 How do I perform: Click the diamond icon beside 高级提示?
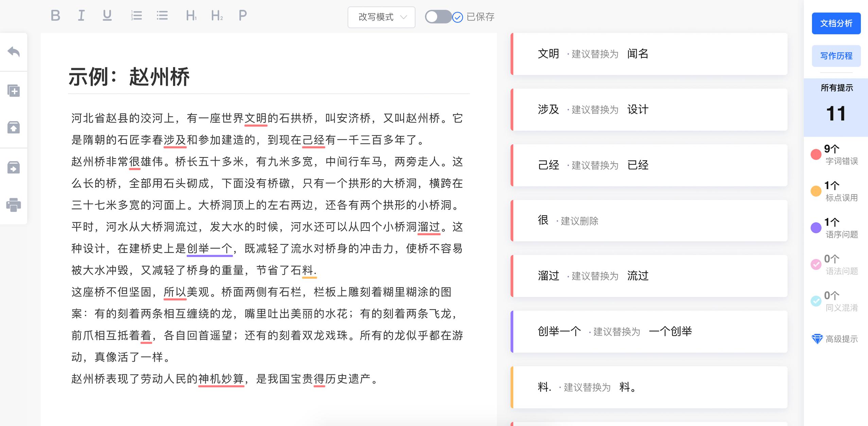pyautogui.click(x=817, y=339)
